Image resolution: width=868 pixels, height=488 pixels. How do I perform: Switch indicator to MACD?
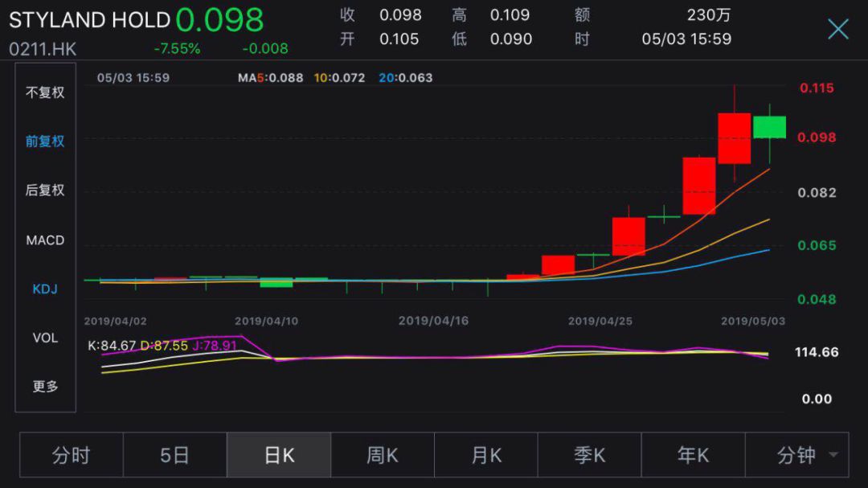pos(45,240)
